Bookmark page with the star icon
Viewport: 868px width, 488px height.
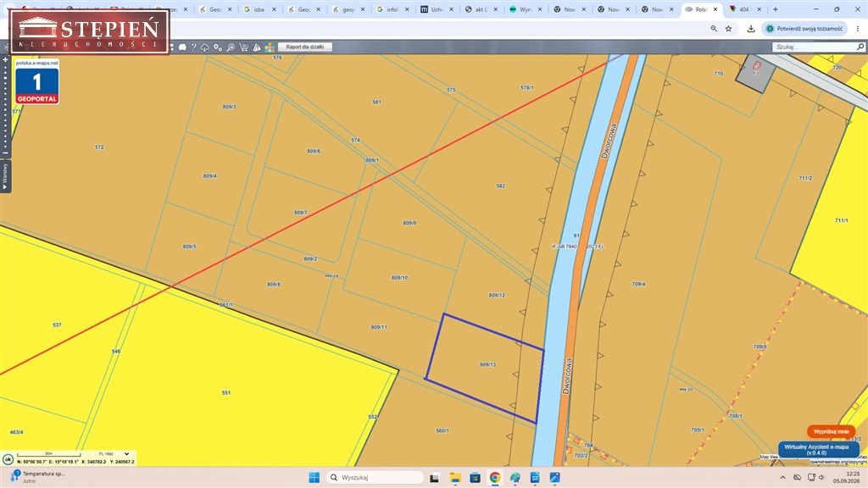coord(728,28)
